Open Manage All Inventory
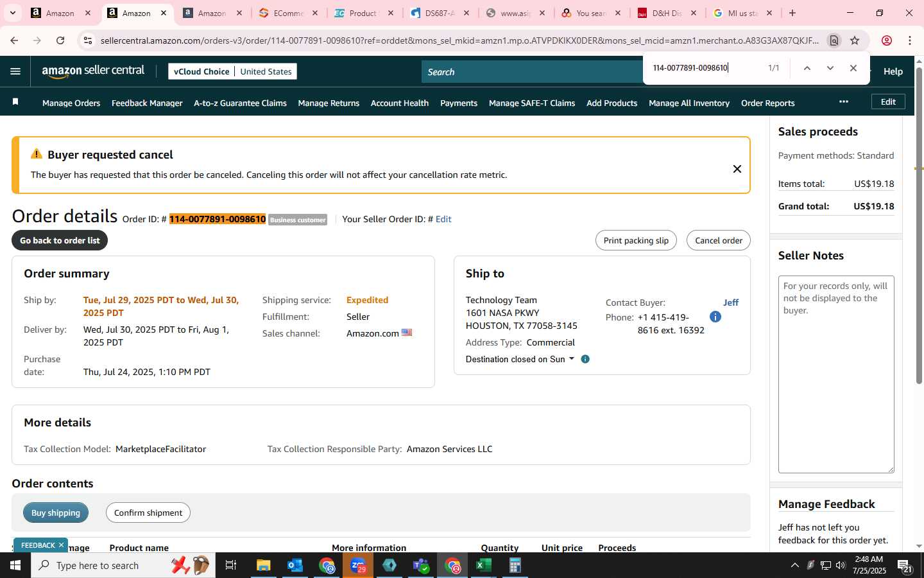This screenshot has height=578, width=924. pyautogui.click(x=689, y=103)
